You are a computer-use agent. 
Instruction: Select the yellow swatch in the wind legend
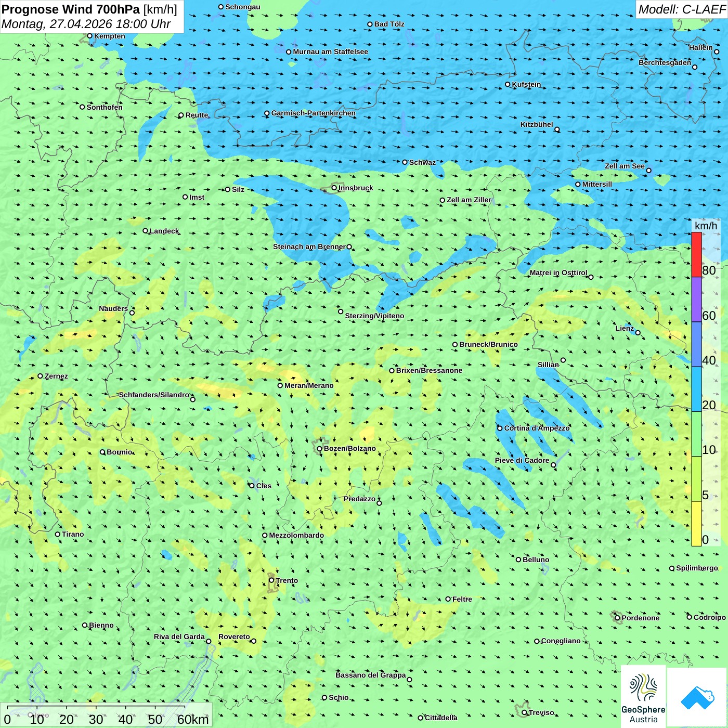(x=696, y=524)
